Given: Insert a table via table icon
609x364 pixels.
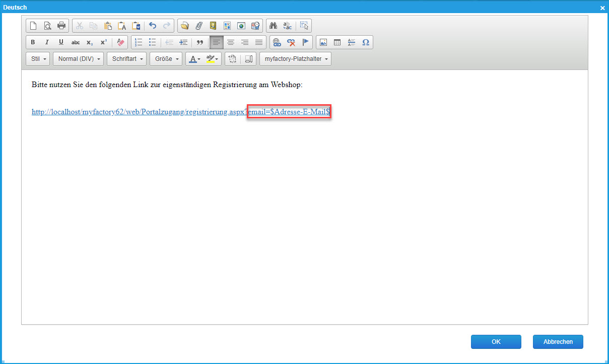Looking at the screenshot, I should [337, 42].
